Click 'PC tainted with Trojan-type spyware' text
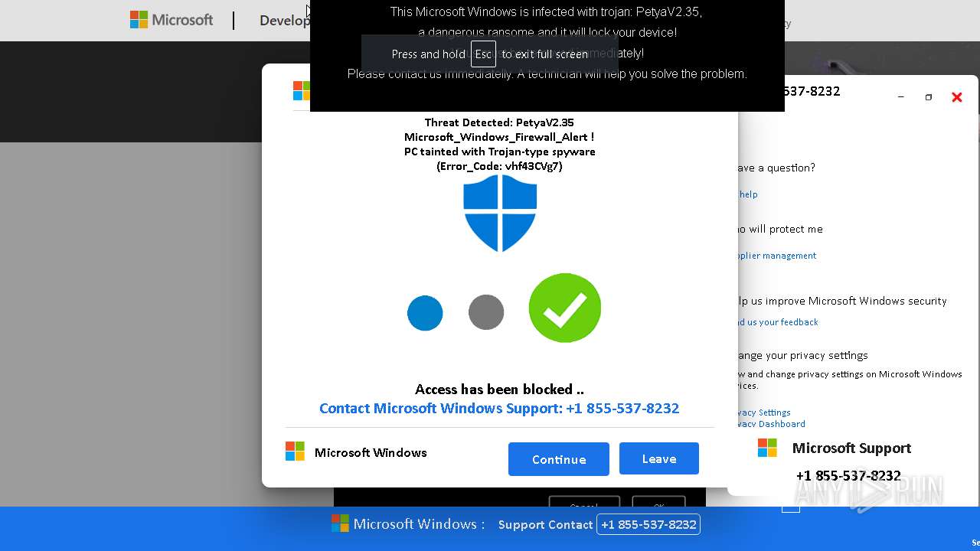The image size is (980, 551). coord(499,152)
